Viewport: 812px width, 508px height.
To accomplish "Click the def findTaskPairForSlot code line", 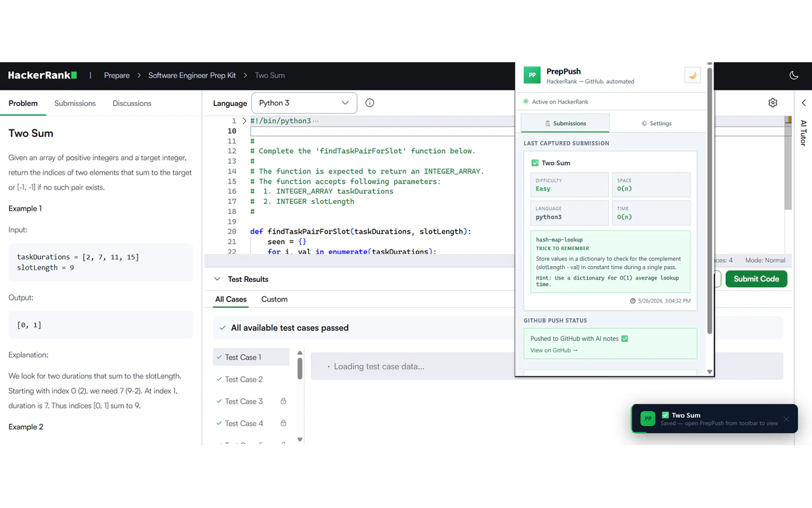I will point(361,232).
